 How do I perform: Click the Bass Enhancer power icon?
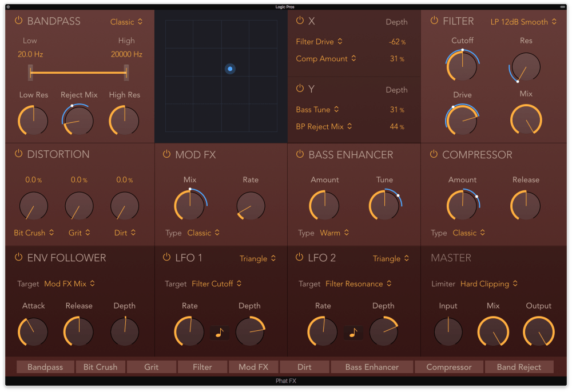tap(300, 154)
